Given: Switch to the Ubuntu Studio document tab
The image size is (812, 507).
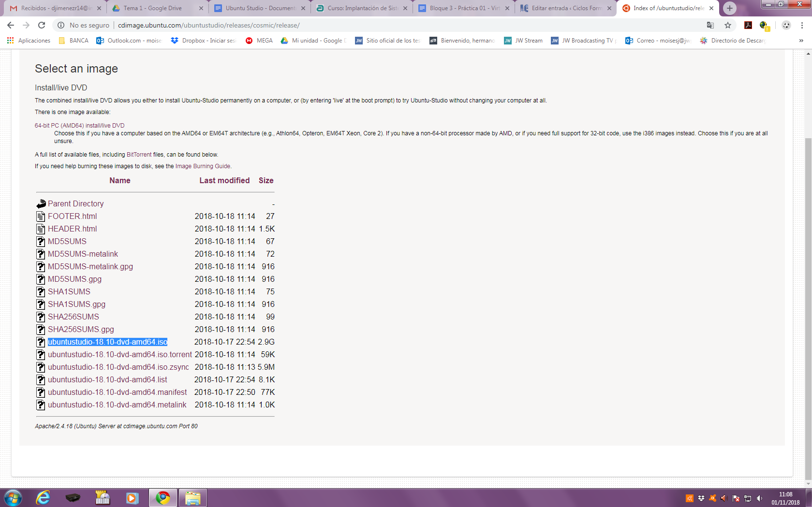Looking at the screenshot, I should tap(260, 8).
